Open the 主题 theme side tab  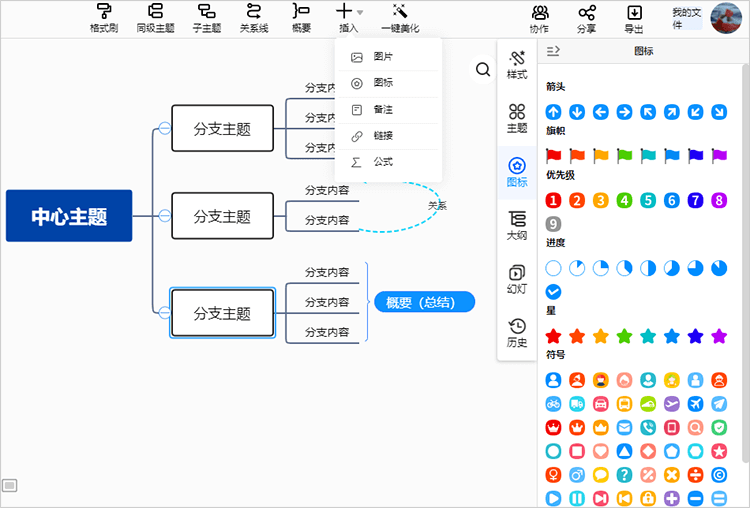coord(517,119)
